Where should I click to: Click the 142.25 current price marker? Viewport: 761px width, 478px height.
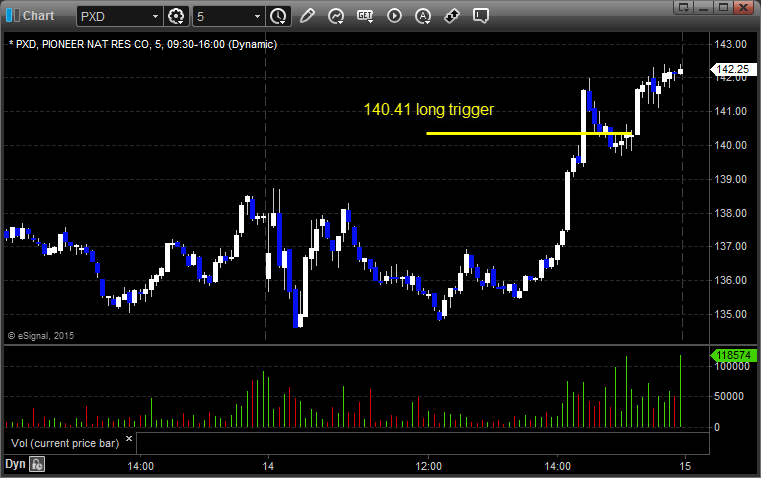732,69
